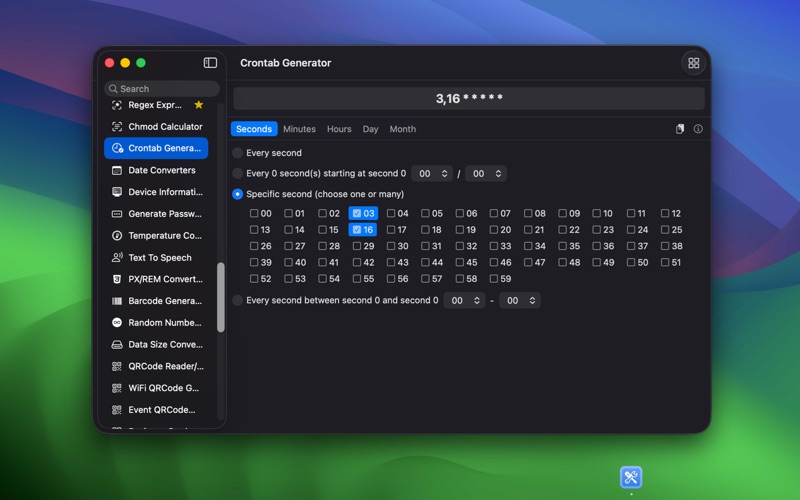Click the copy crontab expression icon

[680, 129]
